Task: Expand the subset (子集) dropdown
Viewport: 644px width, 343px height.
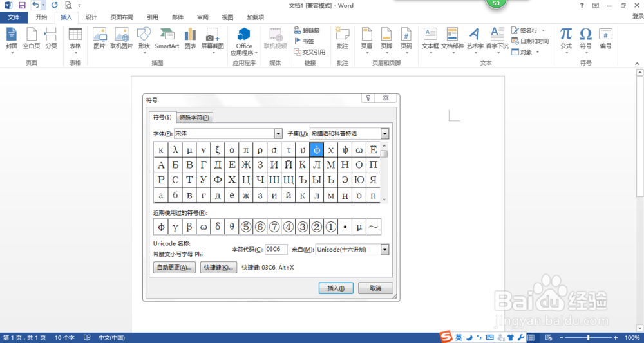Action: [x=385, y=134]
